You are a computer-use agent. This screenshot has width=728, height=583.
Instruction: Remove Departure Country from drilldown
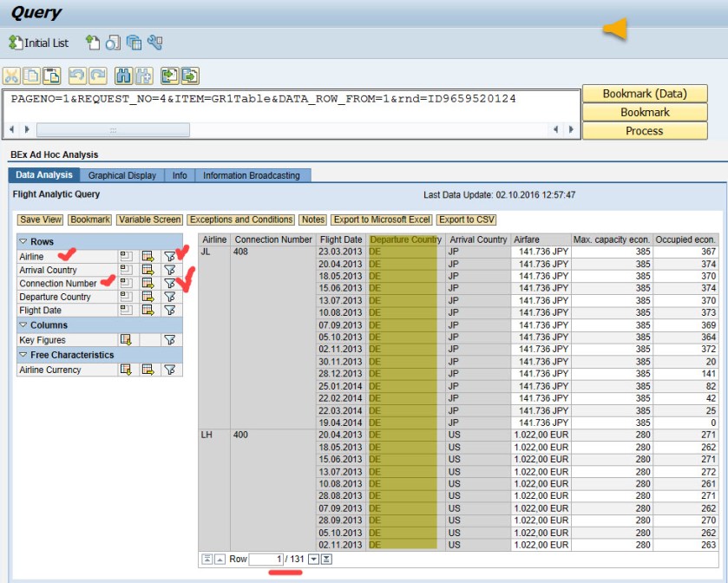pos(126,297)
